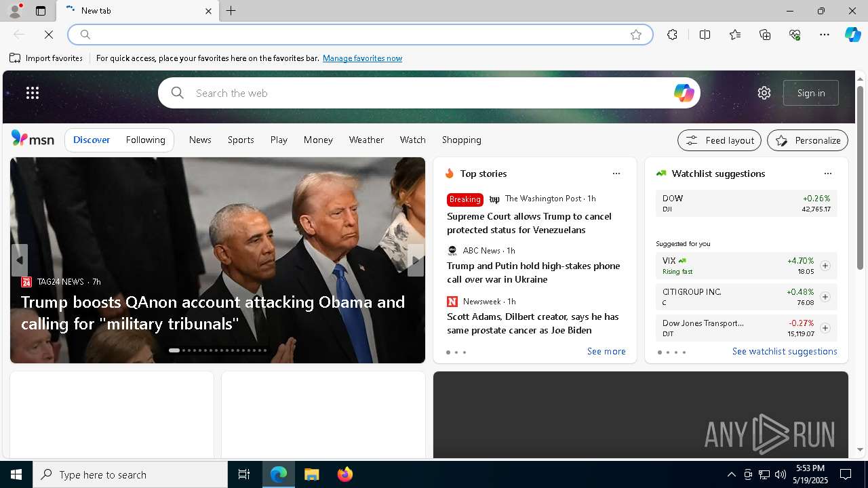Screen dimensions: 868x488
Task: Click See watchlist suggestions link
Action: [785, 351]
